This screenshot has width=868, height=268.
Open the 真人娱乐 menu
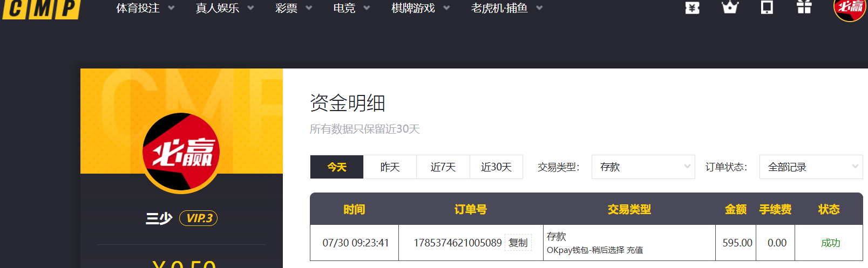[x=218, y=8]
